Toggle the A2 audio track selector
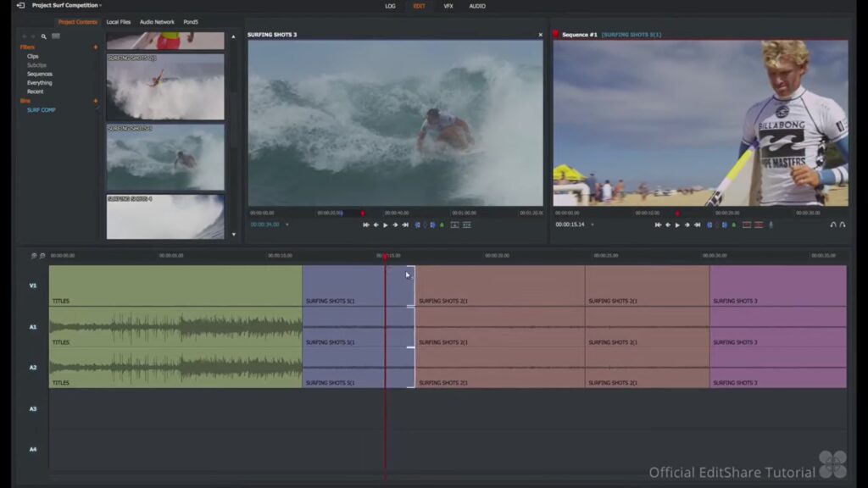 (x=34, y=368)
